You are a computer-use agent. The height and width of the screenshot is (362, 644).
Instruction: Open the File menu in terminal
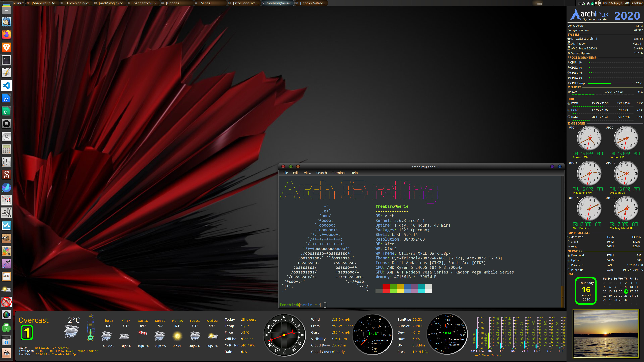(x=285, y=173)
